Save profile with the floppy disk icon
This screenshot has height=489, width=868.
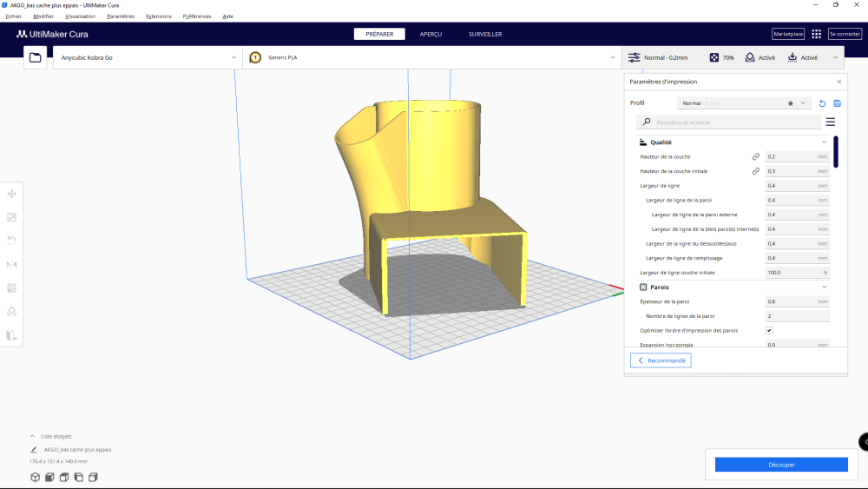(837, 103)
